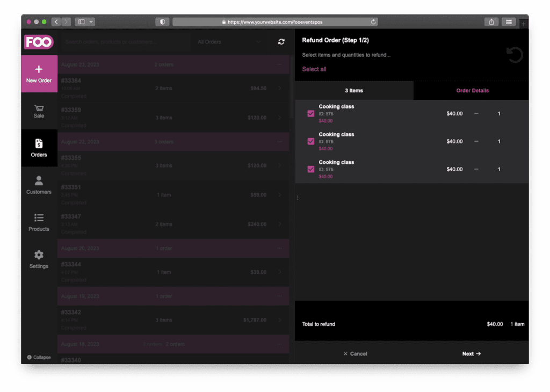The image size is (550, 392).
Task: Uncheck the second Cooking class item
Action: tap(310, 141)
